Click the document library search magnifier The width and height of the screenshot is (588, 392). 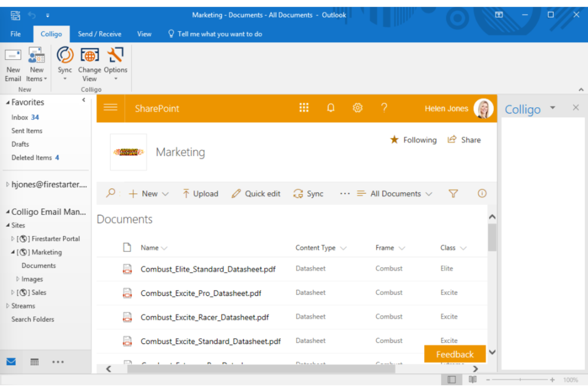point(110,193)
